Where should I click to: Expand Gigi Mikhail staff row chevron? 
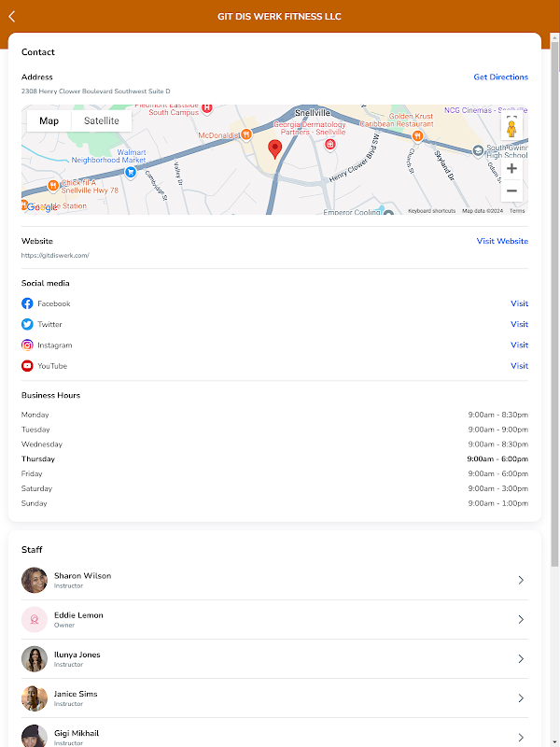click(521, 737)
